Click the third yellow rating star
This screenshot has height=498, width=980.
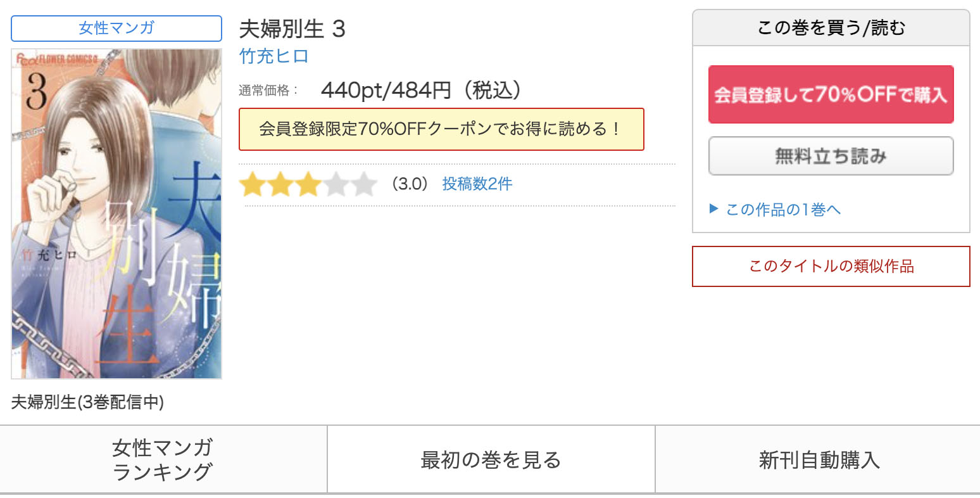[308, 185]
